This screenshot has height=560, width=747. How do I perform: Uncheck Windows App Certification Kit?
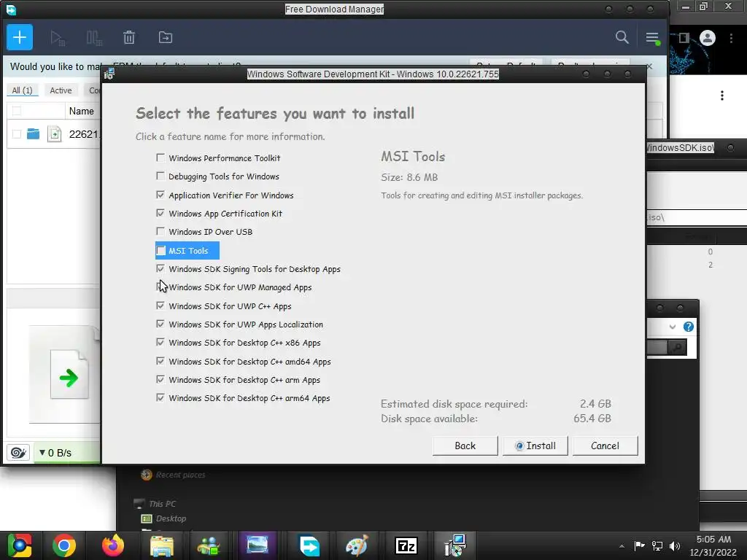click(160, 213)
